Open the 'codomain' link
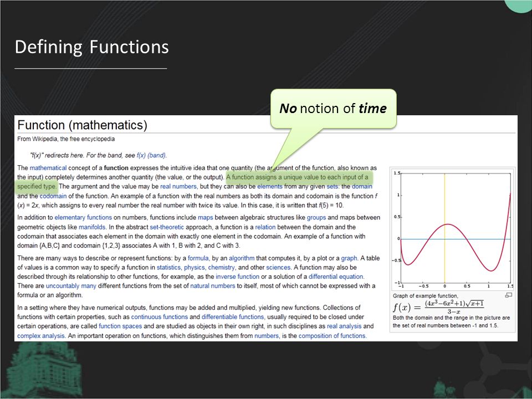The height and width of the screenshot is (399, 532). coord(53,196)
